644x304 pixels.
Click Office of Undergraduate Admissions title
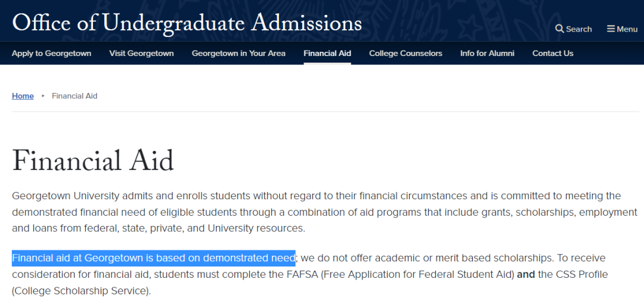187,23
